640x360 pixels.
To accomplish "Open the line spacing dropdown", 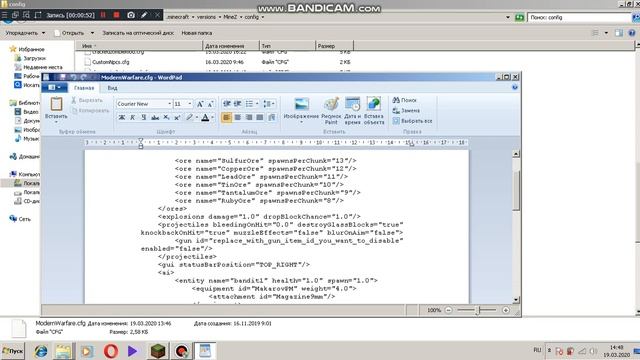I will click(x=269, y=104).
